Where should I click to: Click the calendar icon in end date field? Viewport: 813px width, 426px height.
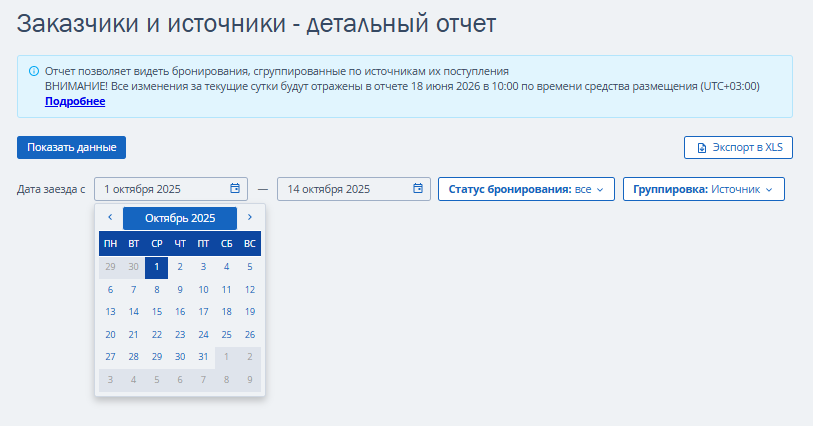418,189
